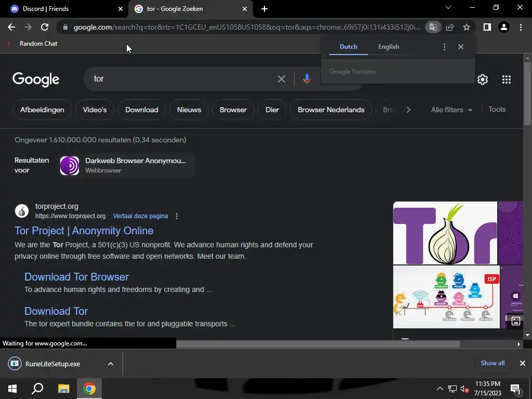Filter results by Afbeeldingen

click(42, 110)
